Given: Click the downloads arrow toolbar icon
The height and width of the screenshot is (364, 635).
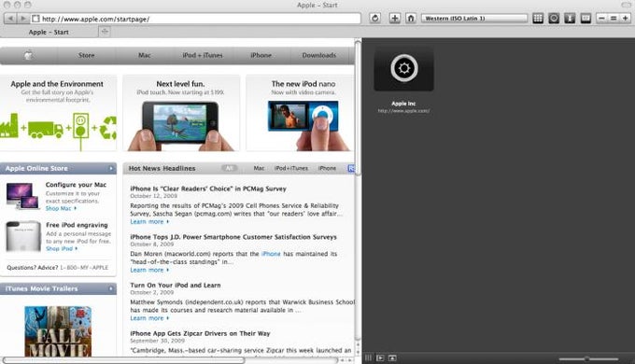Looking at the screenshot, I should click(x=570, y=19).
